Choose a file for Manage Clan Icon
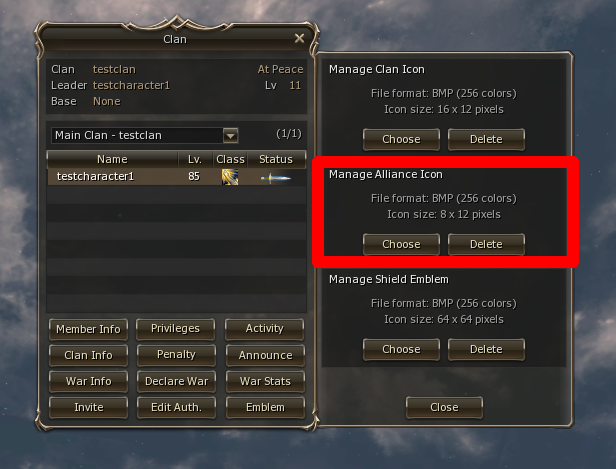Image resolution: width=616 pixels, height=469 pixels. click(x=401, y=139)
